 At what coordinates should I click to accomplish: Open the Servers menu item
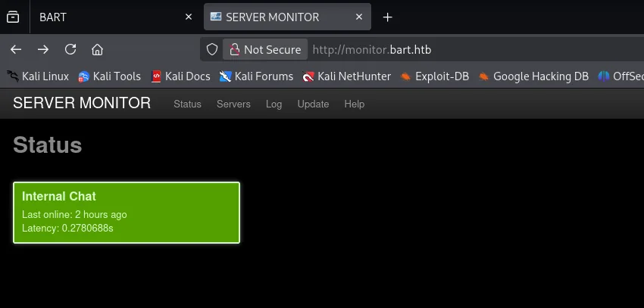click(x=233, y=104)
